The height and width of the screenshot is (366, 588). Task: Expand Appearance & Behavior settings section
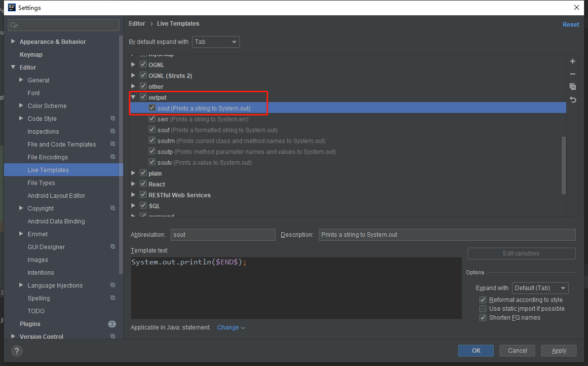click(x=13, y=41)
